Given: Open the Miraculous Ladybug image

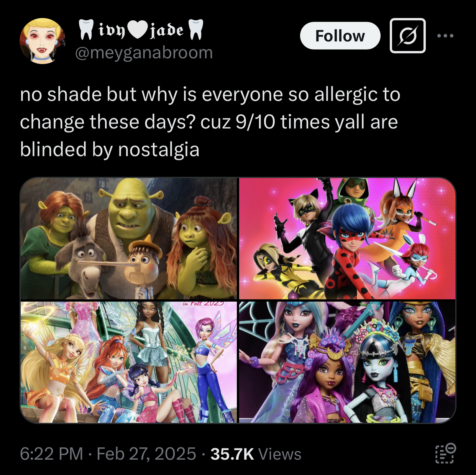Looking at the screenshot, I should [x=347, y=238].
